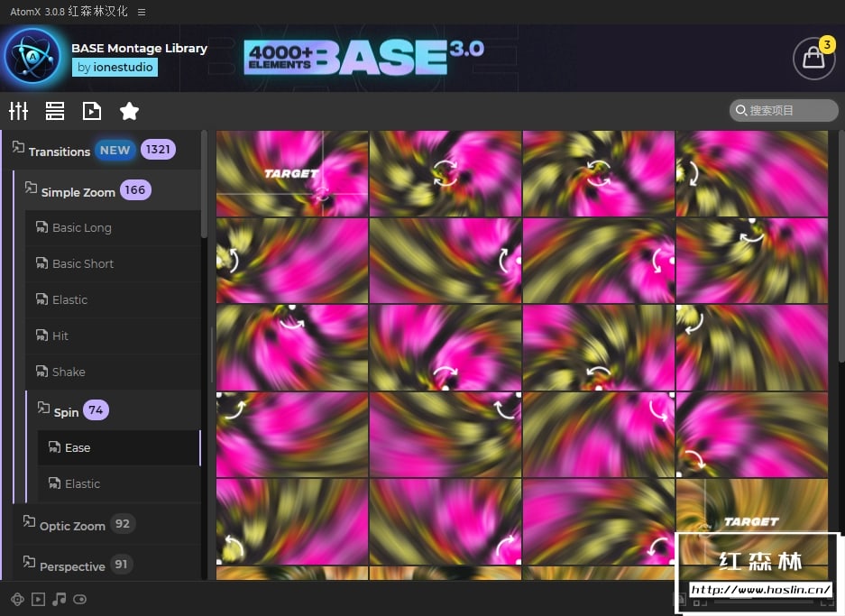Open the controls sliders panel icon
The width and height of the screenshot is (845, 616).
[18, 111]
